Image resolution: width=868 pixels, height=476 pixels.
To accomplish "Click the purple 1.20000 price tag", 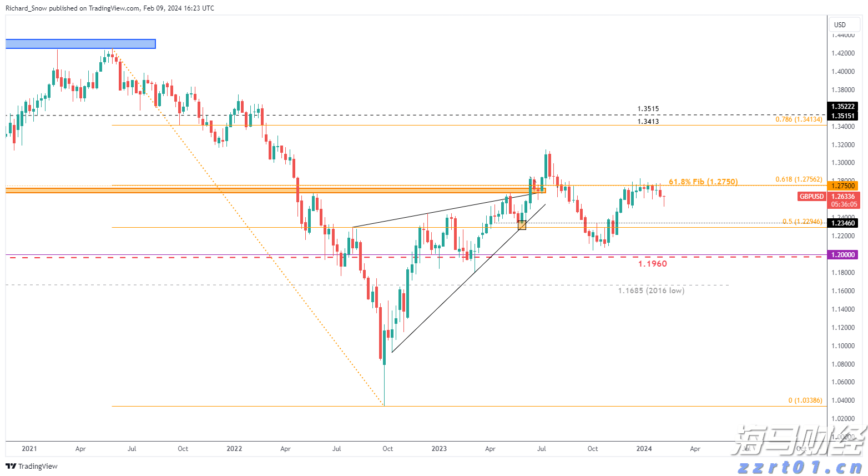I will (843, 254).
